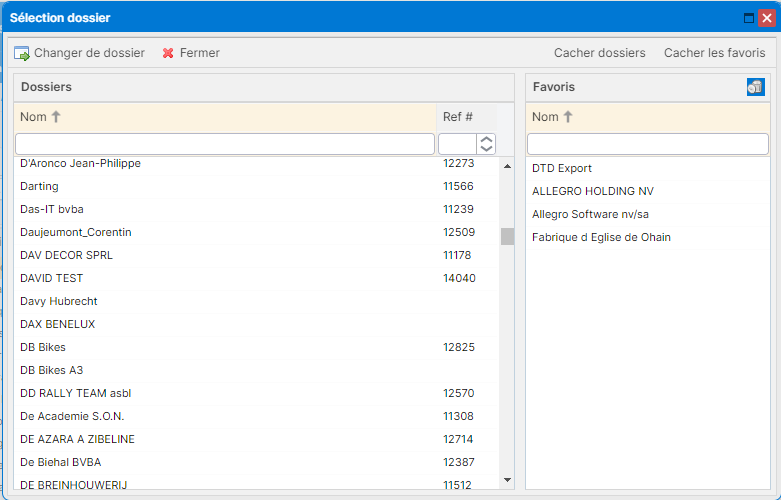This screenshot has width=781, height=500.
Task: Click the red Fermer cross icon
Action: pyautogui.click(x=168, y=53)
